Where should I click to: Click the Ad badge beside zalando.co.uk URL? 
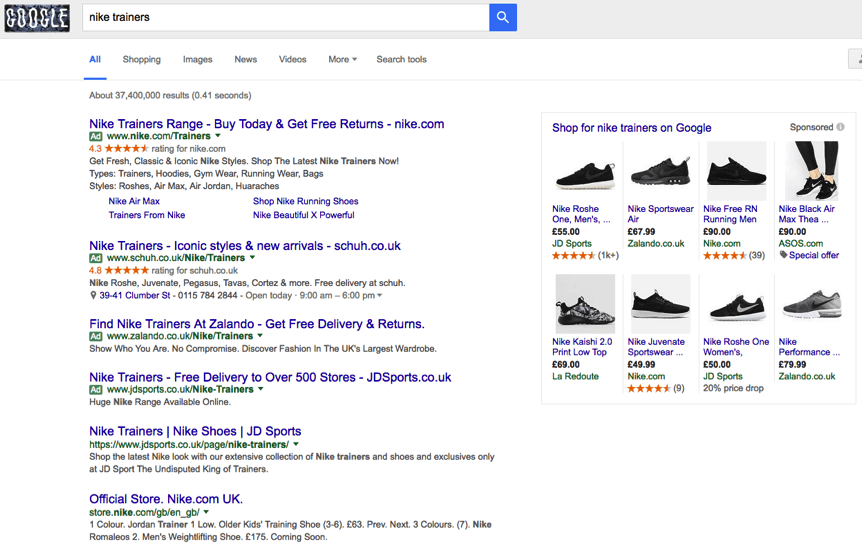[x=96, y=336]
